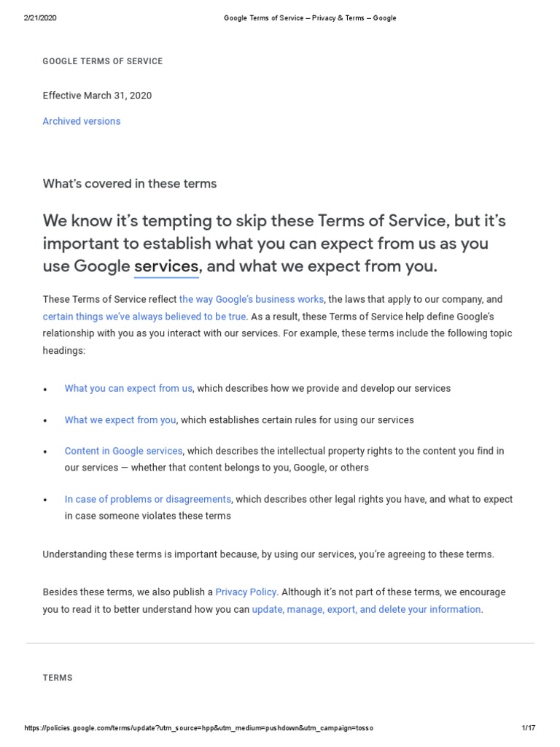Click the 'TERMS' section label at bottom

58,678
